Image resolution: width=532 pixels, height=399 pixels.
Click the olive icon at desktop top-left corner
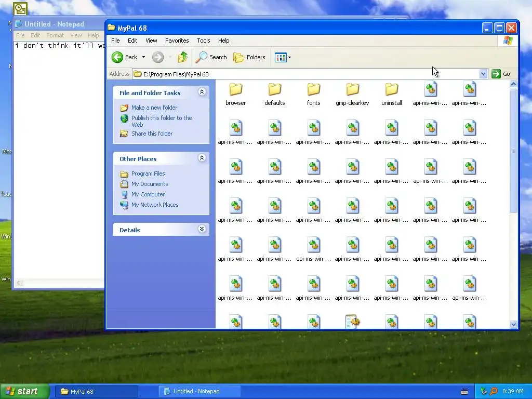20,9
